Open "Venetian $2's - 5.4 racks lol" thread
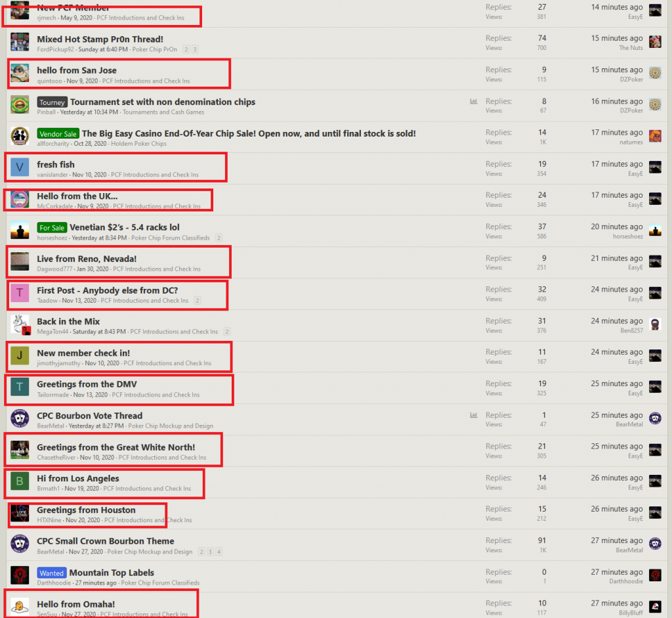The width and height of the screenshot is (672, 618). click(125, 227)
